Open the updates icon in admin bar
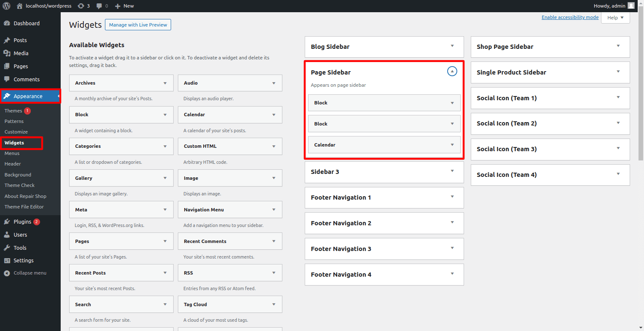Screen dimensions: 644x331 (81, 6)
